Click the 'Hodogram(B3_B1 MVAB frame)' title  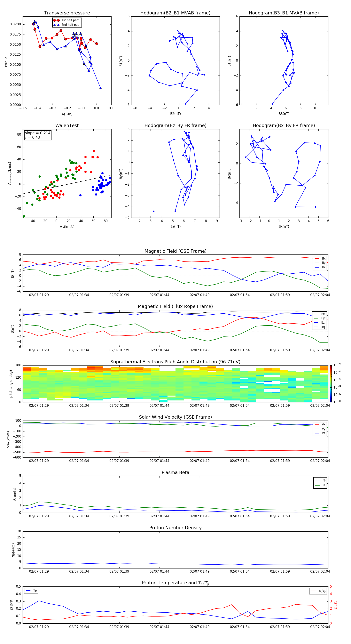pyautogui.click(x=284, y=13)
